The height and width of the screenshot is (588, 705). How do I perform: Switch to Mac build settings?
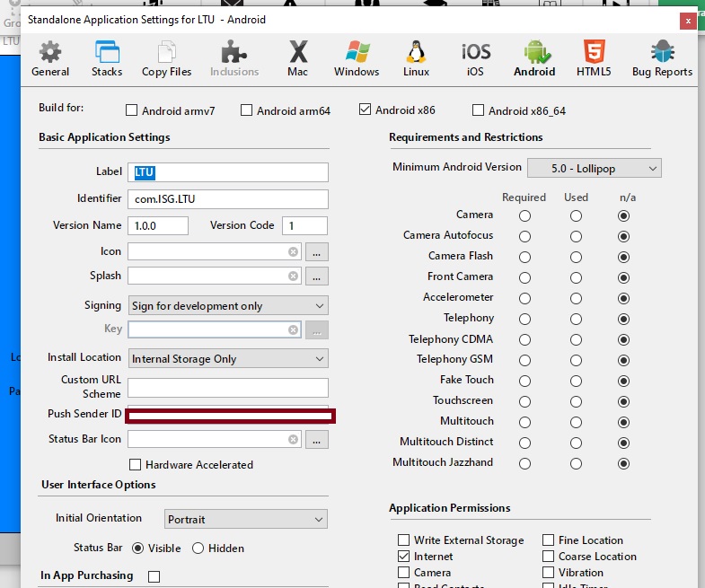coord(297,59)
